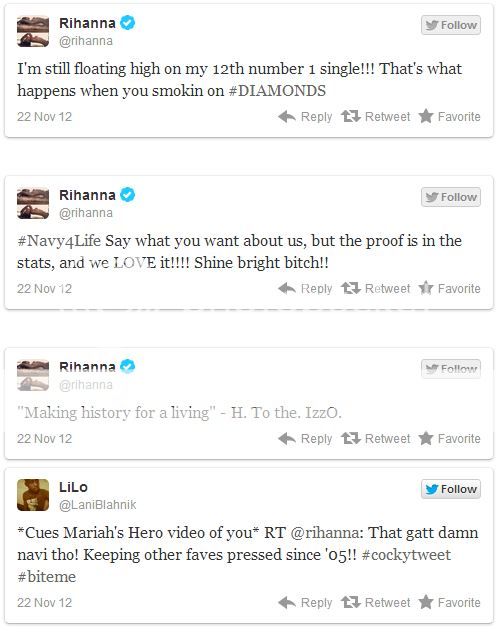Click the Favorite star on the #Navy4Life tweet
Screen dimensions: 502x632
pos(426,288)
